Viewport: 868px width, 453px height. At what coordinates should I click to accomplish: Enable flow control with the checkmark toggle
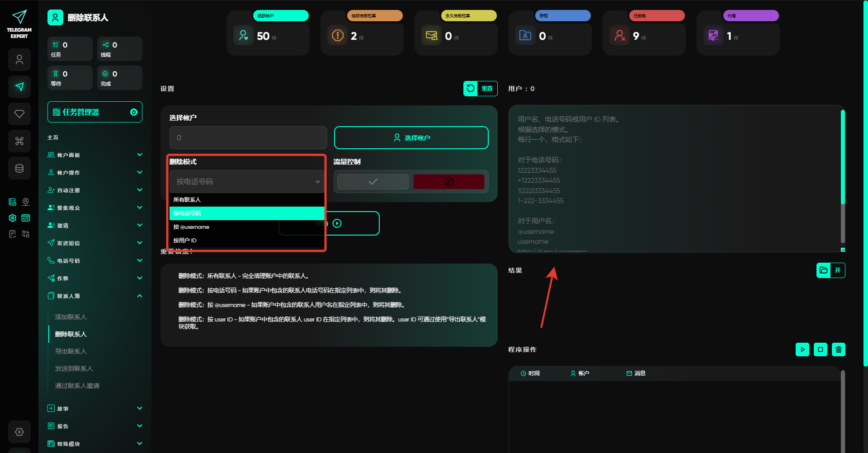[373, 182]
